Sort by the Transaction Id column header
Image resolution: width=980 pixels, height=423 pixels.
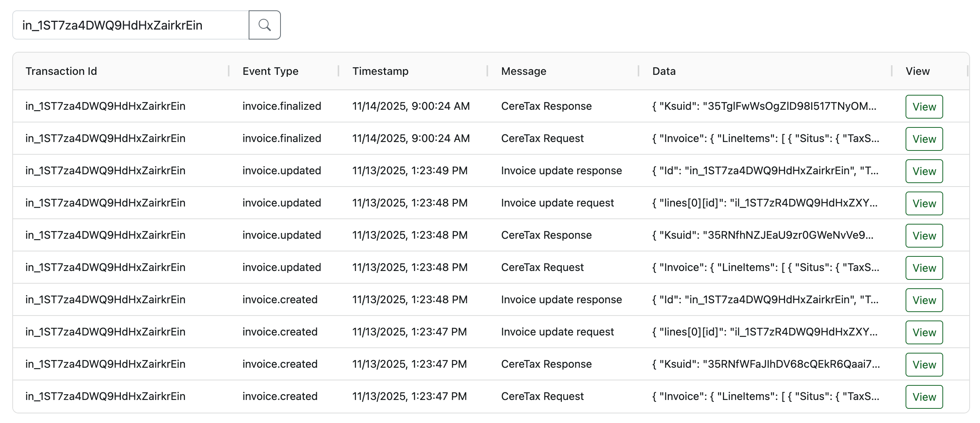(x=61, y=71)
